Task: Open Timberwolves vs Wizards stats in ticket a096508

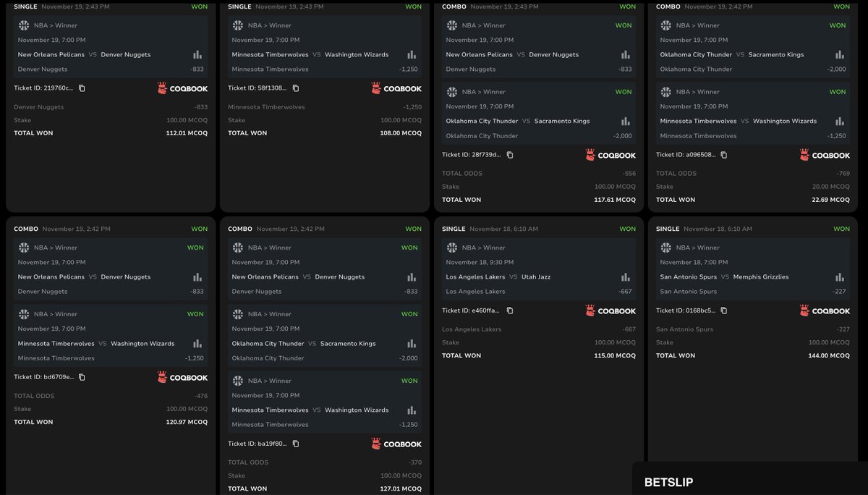Action: [840, 121]
